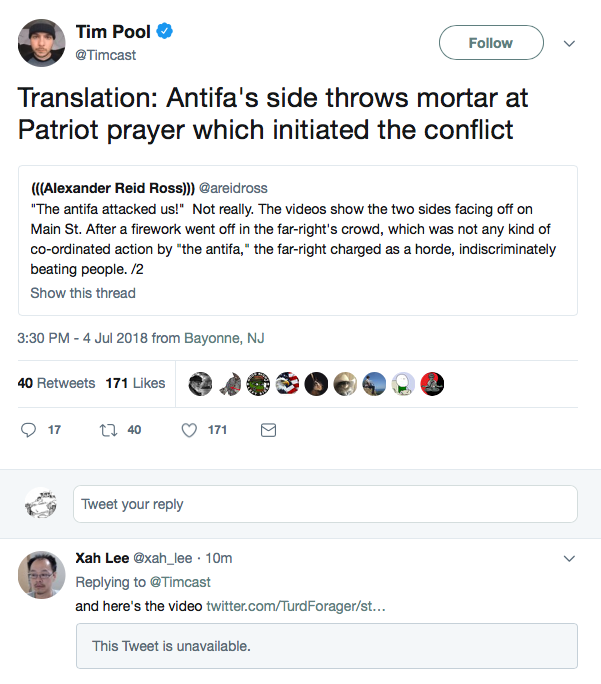The image size is (601, 684).
Task: Click the last liker avatar in the row
Action: tap(432, 383)
